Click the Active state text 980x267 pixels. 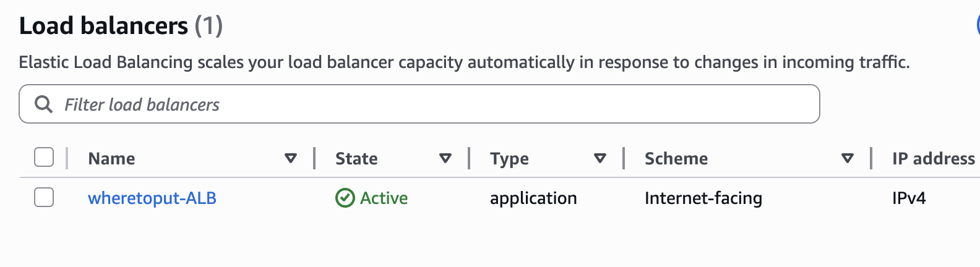point(384,198)
